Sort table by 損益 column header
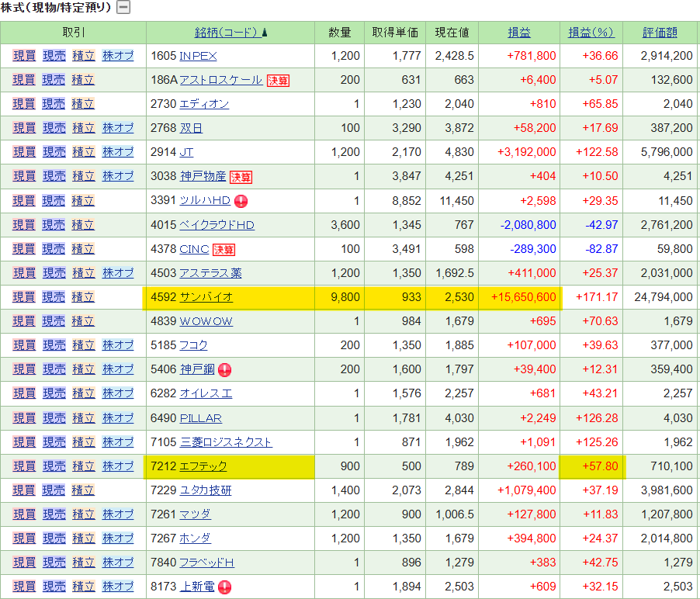Screen dimensions: 700x599 tap(518, 33)
